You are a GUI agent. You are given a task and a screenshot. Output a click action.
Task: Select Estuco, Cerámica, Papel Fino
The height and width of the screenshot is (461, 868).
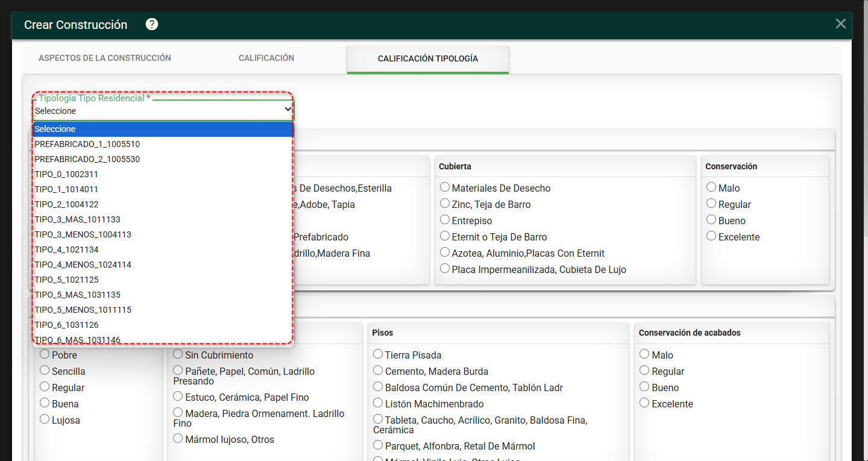click(x=178, y=397)
